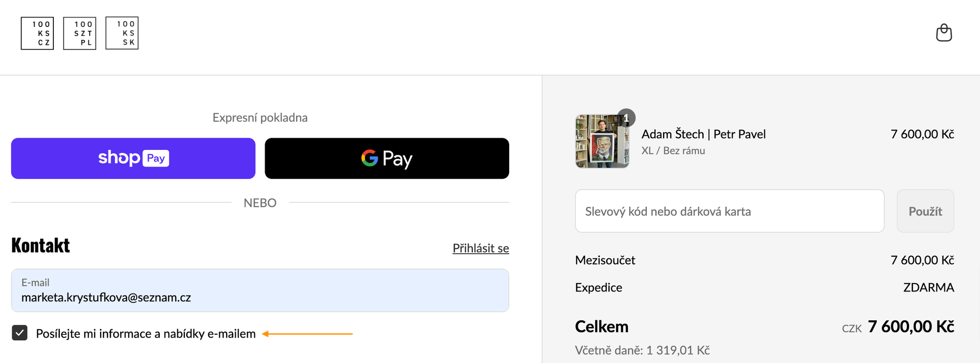
Task: Click the Expresní pokladna heading
Action: point(260,118)
